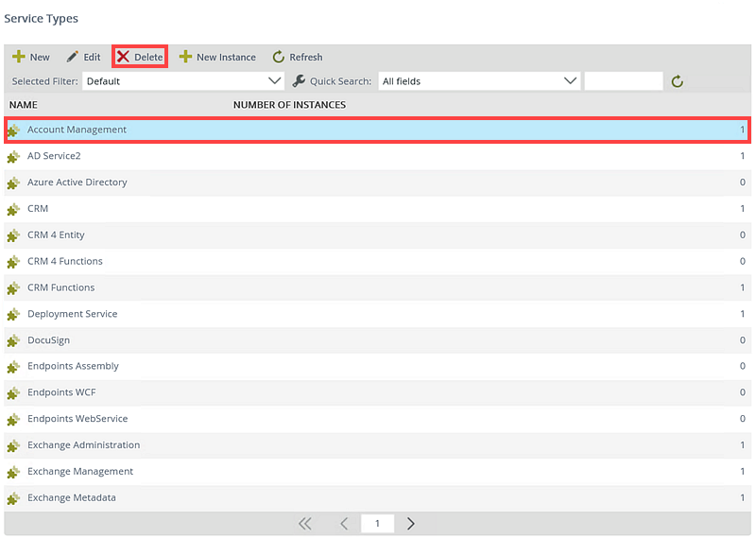Click the puzzle icon beside Endpoints WCF
Viewport: 756px width, 539px height.
(x=13, y=392)
